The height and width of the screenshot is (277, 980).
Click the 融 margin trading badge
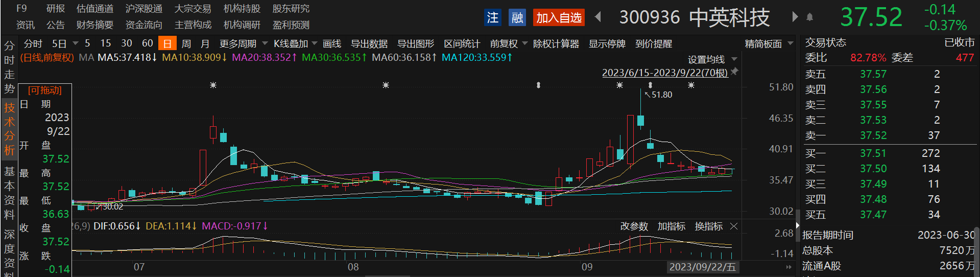click(x=517, y=18)
